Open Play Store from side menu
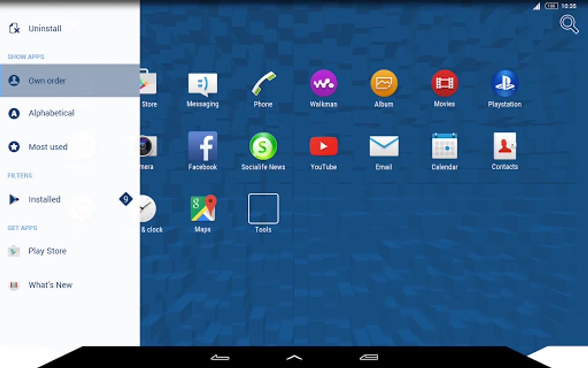588x368 pixels. (70, 251)
